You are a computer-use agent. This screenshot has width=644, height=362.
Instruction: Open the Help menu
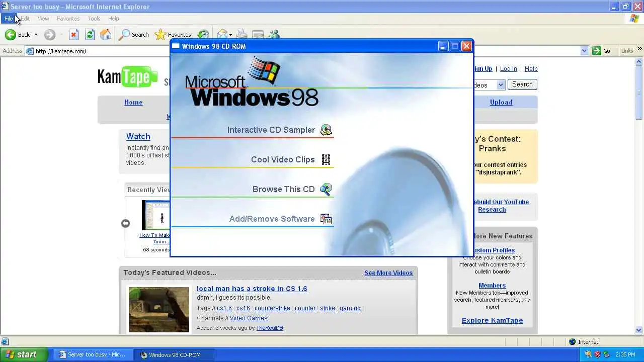[x=113, y=19]
